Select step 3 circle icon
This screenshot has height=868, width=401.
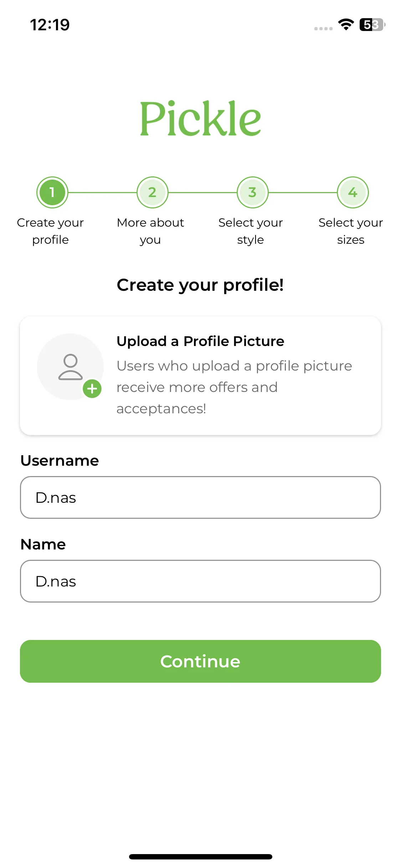tap(253, 192)
